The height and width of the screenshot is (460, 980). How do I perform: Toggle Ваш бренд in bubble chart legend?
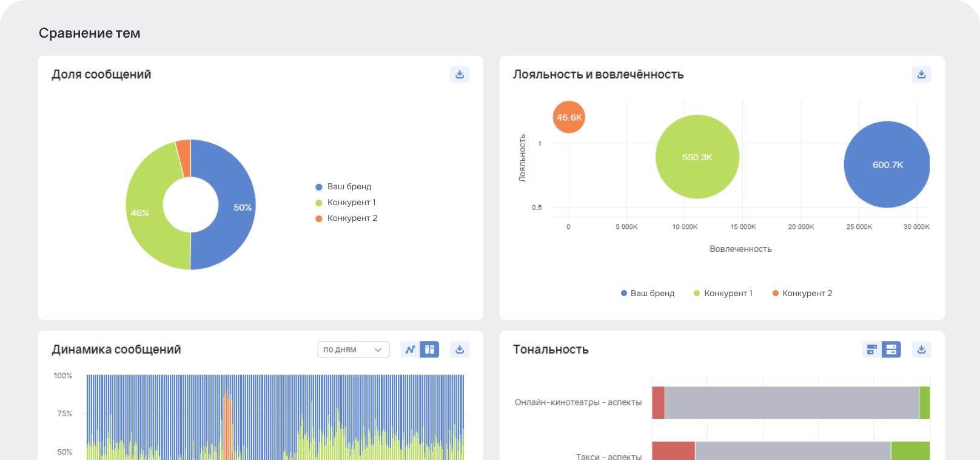coord(648,293)
